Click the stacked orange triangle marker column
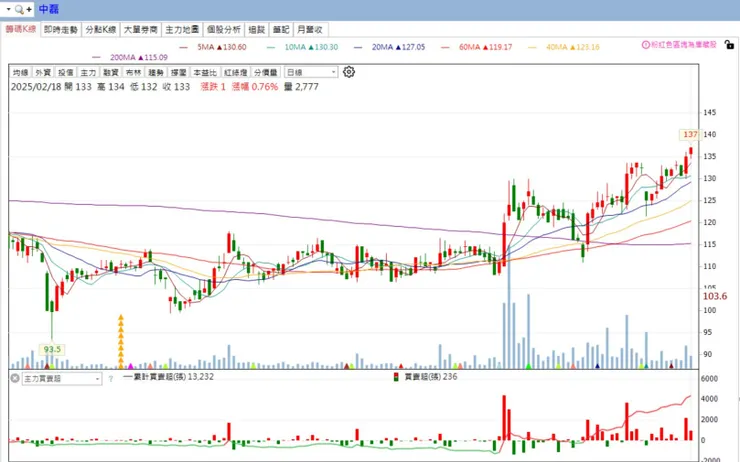This screenshot has width=740, height=462. coord(121,341)
